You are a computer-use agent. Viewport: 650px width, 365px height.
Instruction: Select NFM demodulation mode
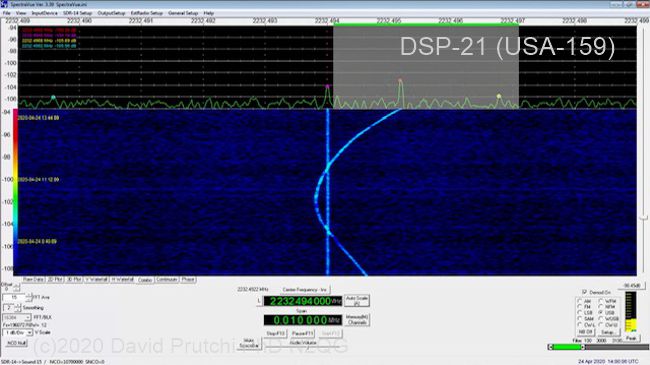[x=601, y=307]
